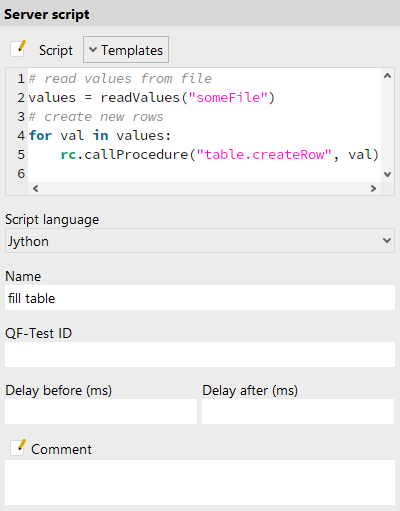
Task: Click the Delay before (ms) field
Action: tap(101, 412)
